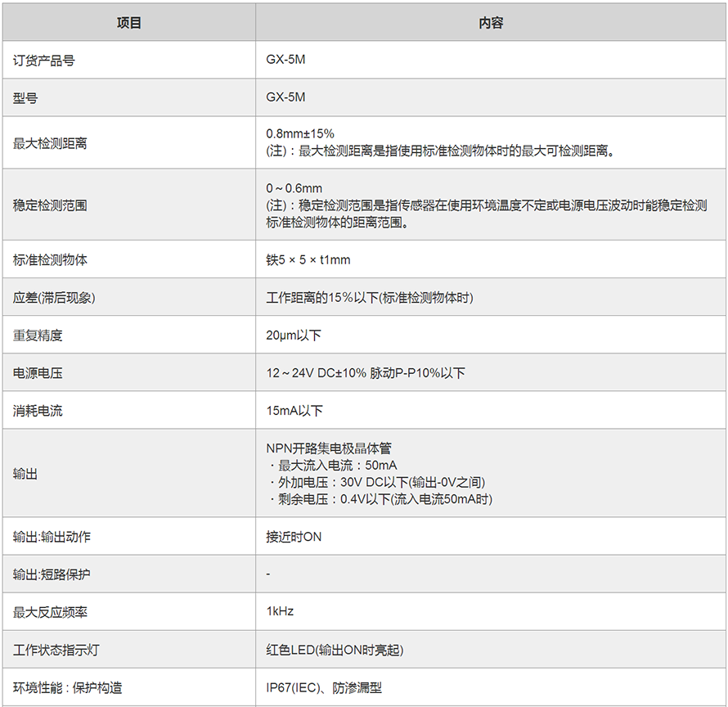Select the 订货产品号 row label
The height and width of the screenshot is (707, 728).
point(44,61)
